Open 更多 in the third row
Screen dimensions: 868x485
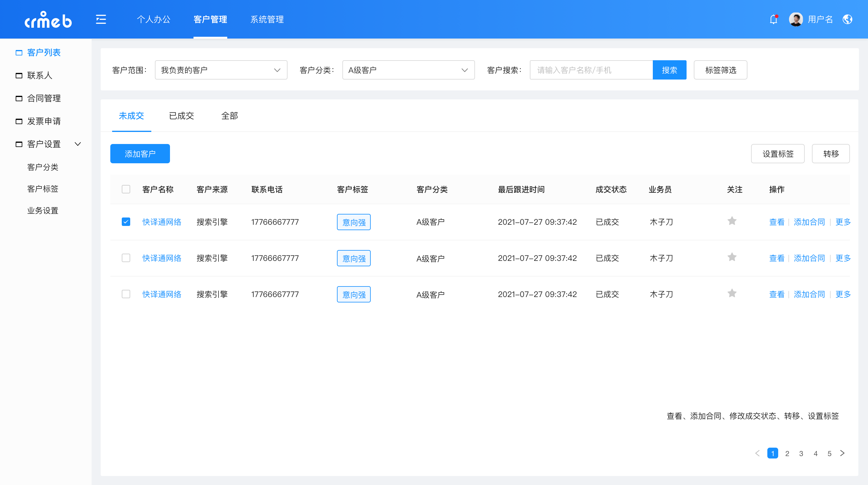click(x=843, y=294)
